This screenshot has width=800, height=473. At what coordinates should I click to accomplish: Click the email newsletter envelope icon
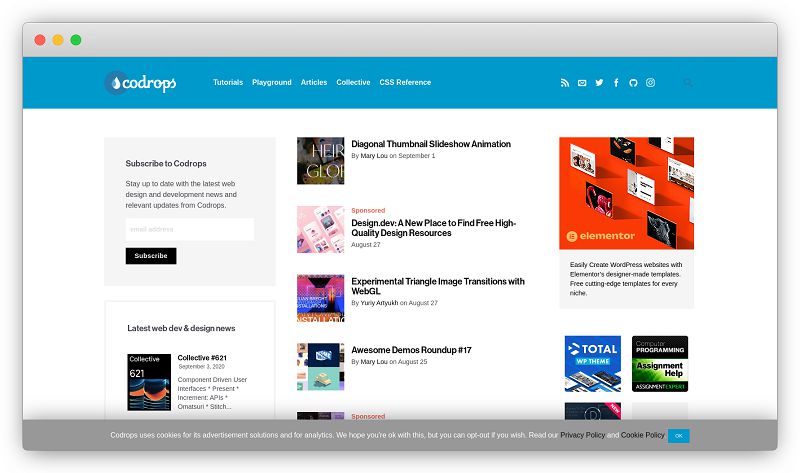(x=582, y=83)
